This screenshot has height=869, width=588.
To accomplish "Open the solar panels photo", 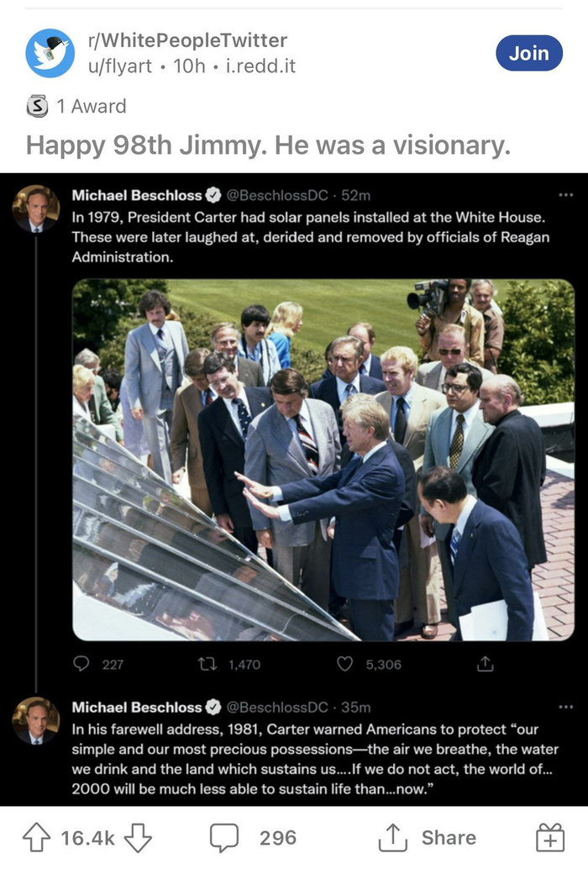I will pos(323,460).
